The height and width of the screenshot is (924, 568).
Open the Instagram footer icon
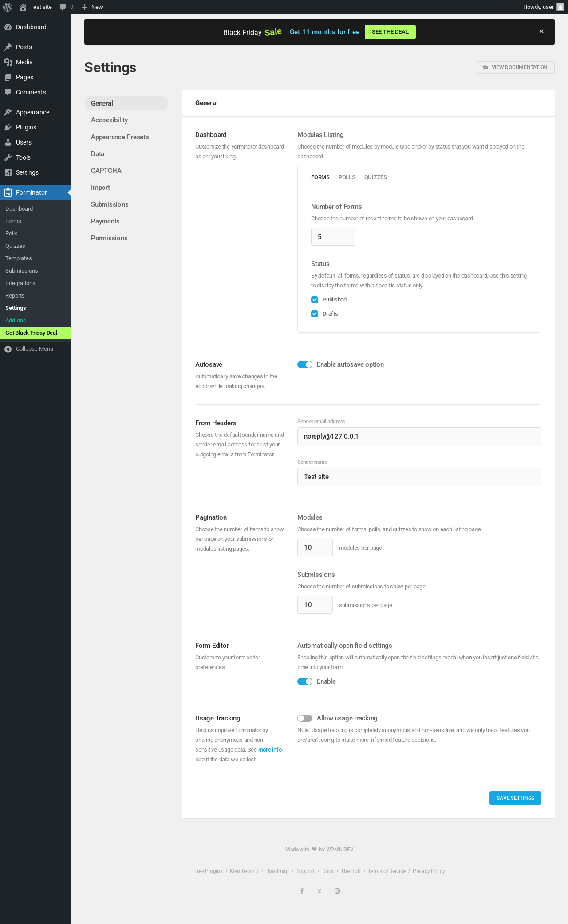pos(337,891)
